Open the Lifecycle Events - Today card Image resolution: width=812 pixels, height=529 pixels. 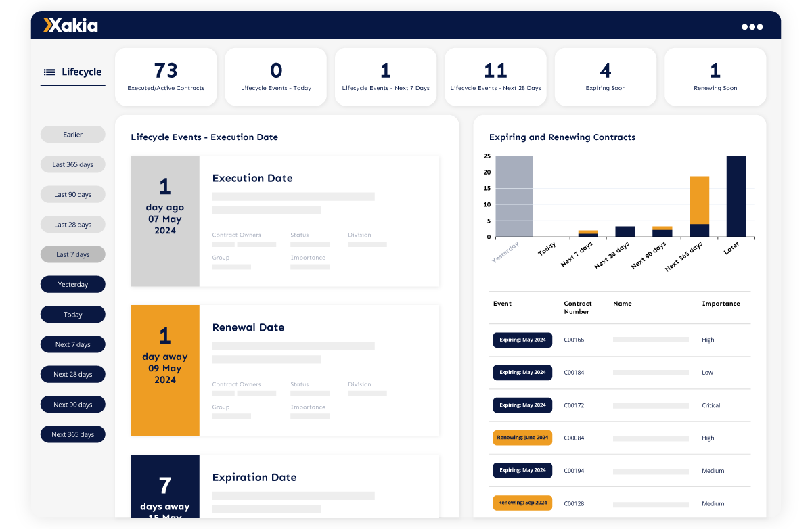[276, 76]
